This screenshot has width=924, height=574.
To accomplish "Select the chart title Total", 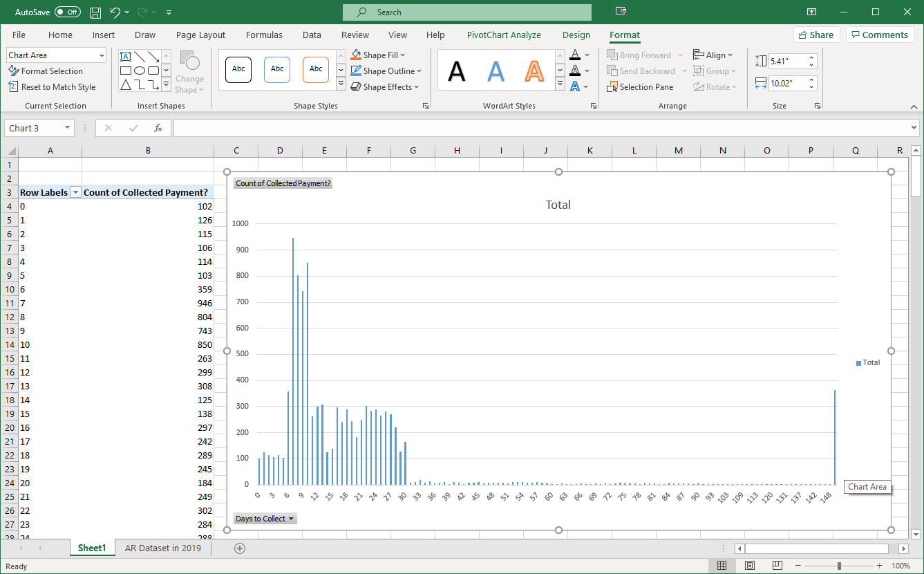I will pos(558,205).
